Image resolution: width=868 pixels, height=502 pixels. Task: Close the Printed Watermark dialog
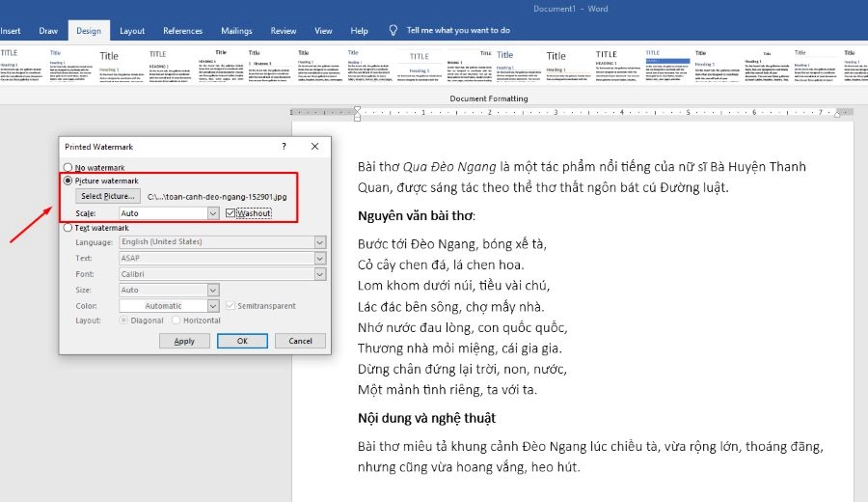click(x=314, y=146)
